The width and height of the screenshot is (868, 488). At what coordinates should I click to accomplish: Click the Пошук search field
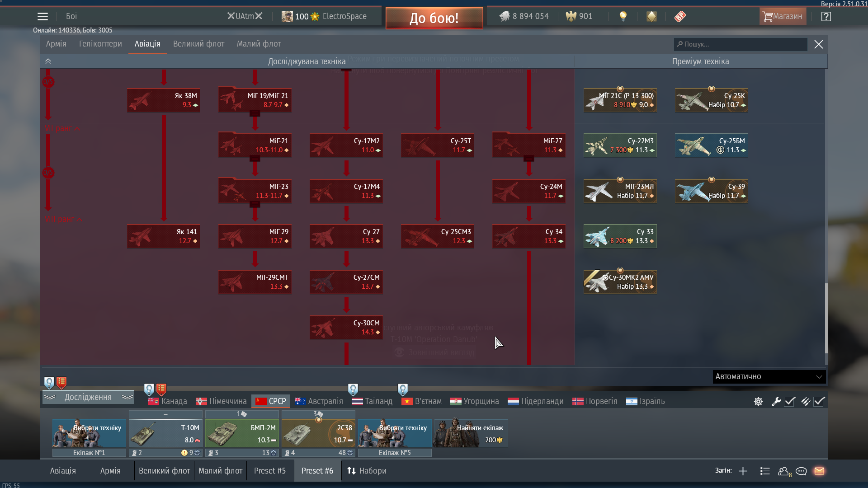[741, 44]
